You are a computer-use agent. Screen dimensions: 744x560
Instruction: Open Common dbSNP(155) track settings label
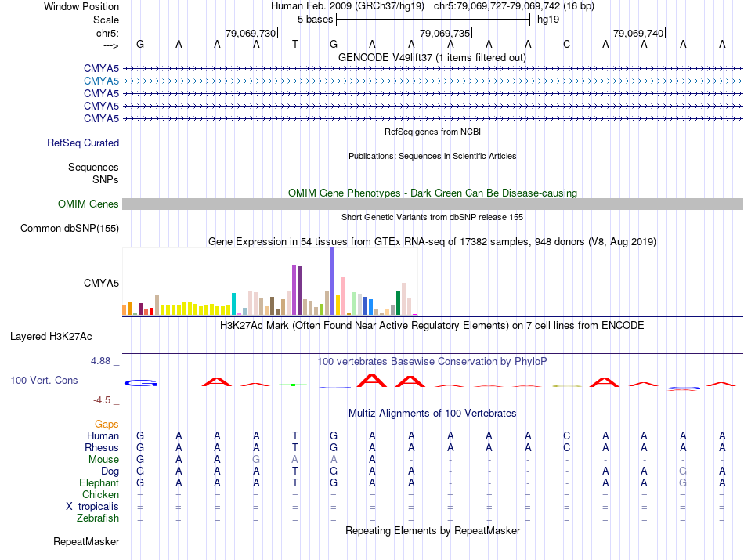(70, 228)
